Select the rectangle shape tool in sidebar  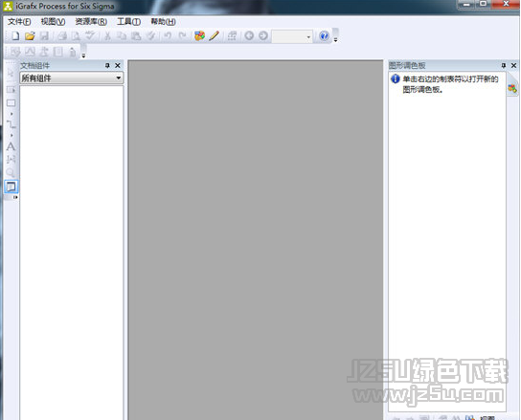click(11, 103)
